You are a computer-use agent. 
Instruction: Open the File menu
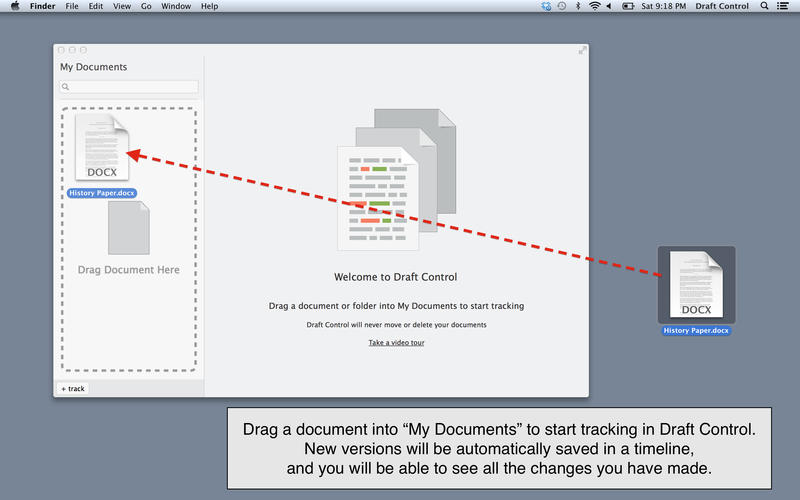[x=72, y=6]
